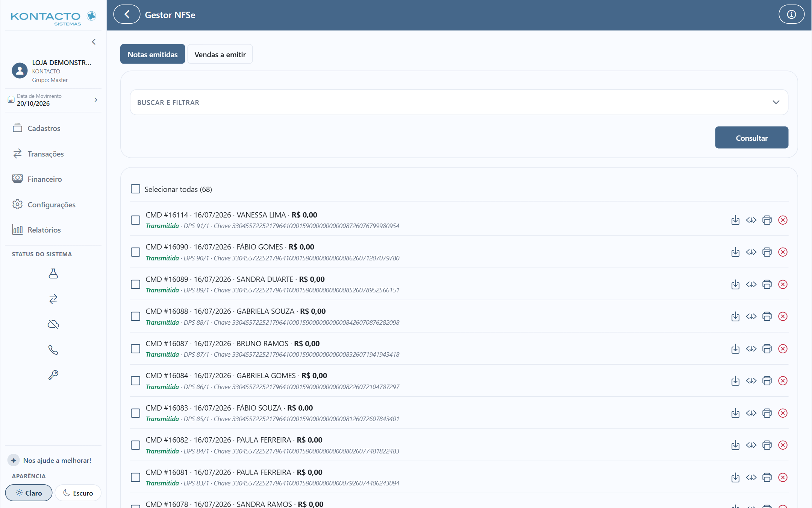Click the Transmitida status of CMD #16114
Image resolution: width=812 pixels, height=508 pixels.
pos(162,226)
